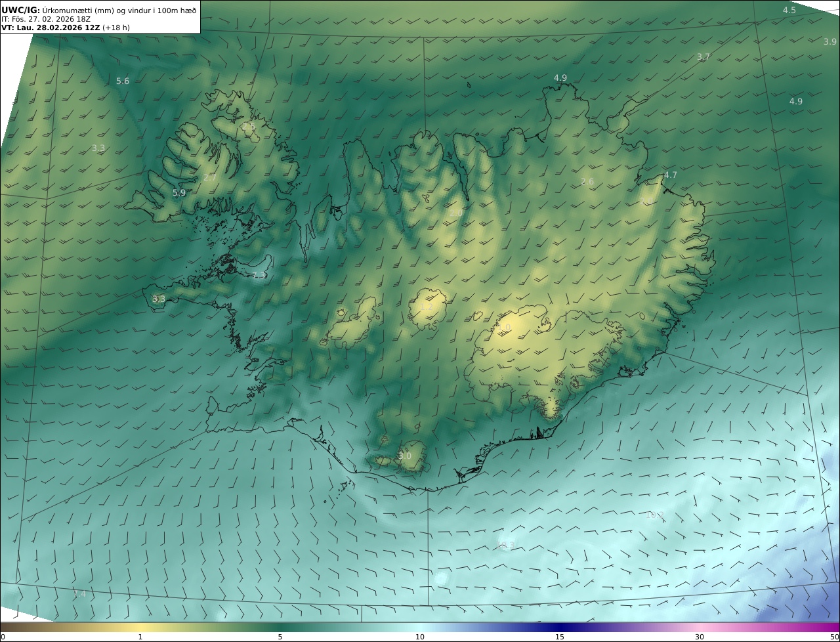Screen dimensions: 840x642
Task: Click the 50 tick on color scale
Action: click(834, 637)
